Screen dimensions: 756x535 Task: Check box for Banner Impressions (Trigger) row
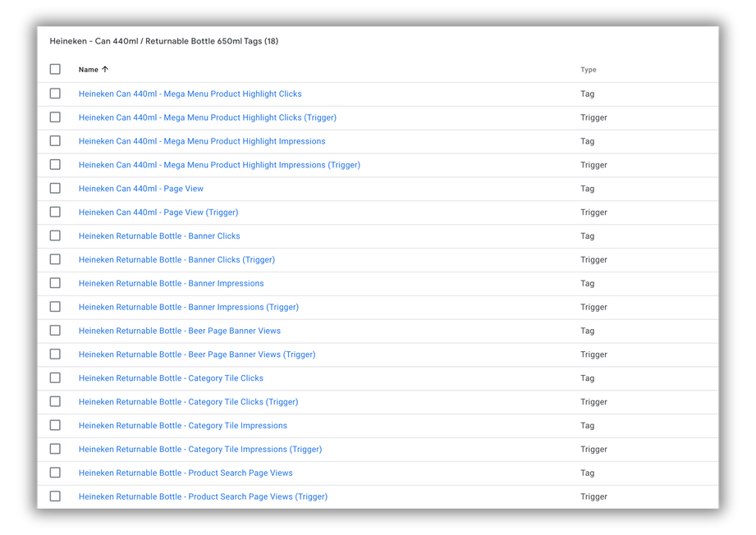click(x=55, y=307)
